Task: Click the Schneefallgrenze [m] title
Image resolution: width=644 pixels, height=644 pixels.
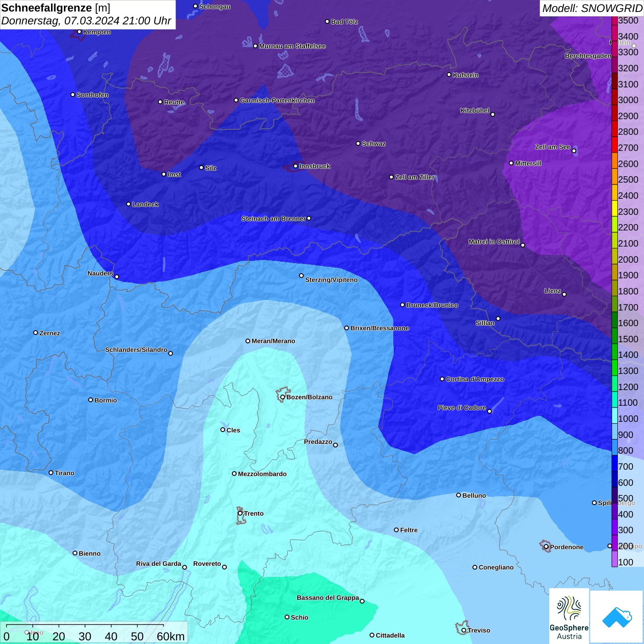Action: pyautogui.click(x=56, y=8)
